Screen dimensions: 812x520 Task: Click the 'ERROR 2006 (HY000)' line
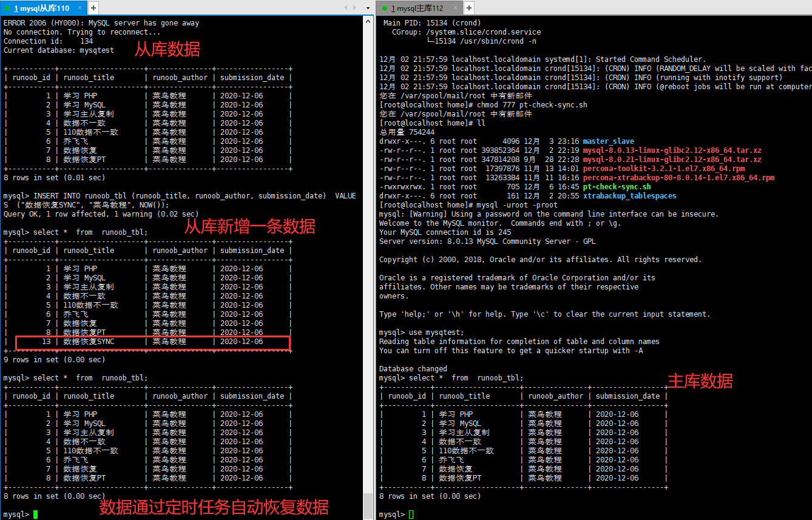tap(101, 23)
